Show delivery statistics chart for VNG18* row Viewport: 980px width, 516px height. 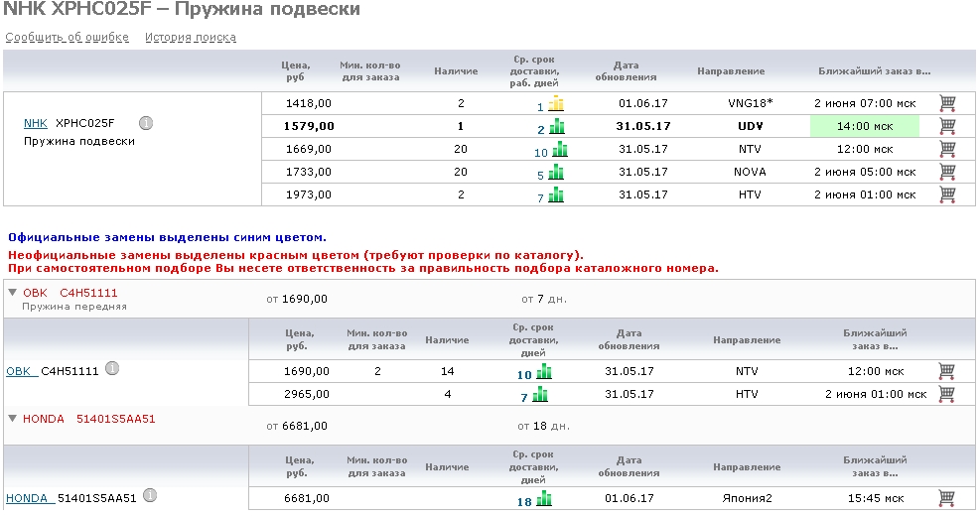point(556,104)
